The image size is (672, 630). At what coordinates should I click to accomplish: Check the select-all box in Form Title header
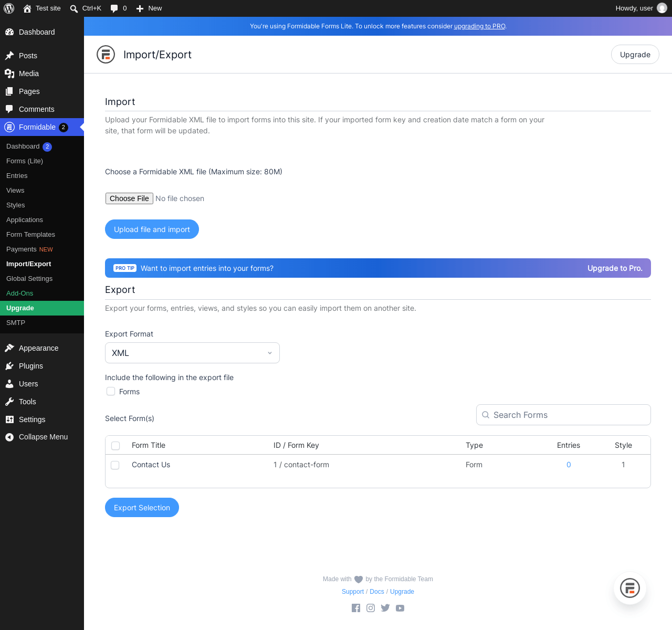(x=115, y=446)
